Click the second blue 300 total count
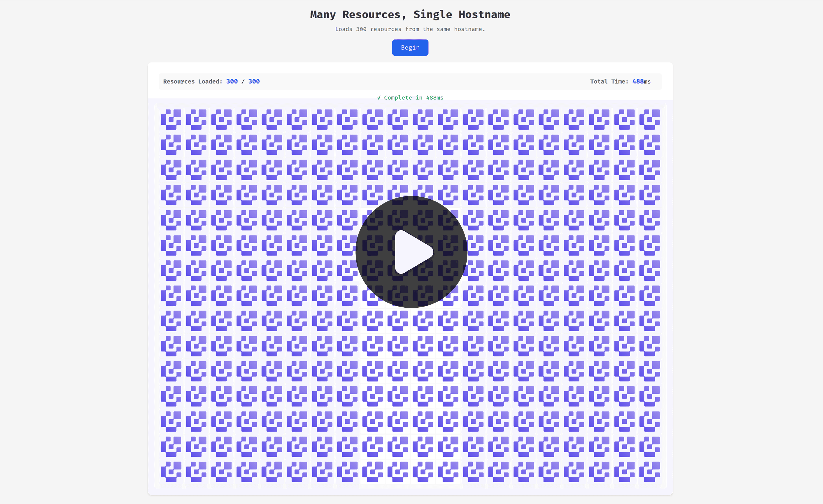This screenshot has width=823, height=504. click(x=254, y=81)
